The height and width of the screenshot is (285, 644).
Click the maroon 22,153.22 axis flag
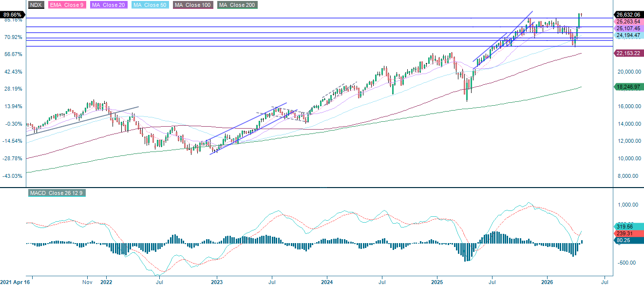[629, 53]
